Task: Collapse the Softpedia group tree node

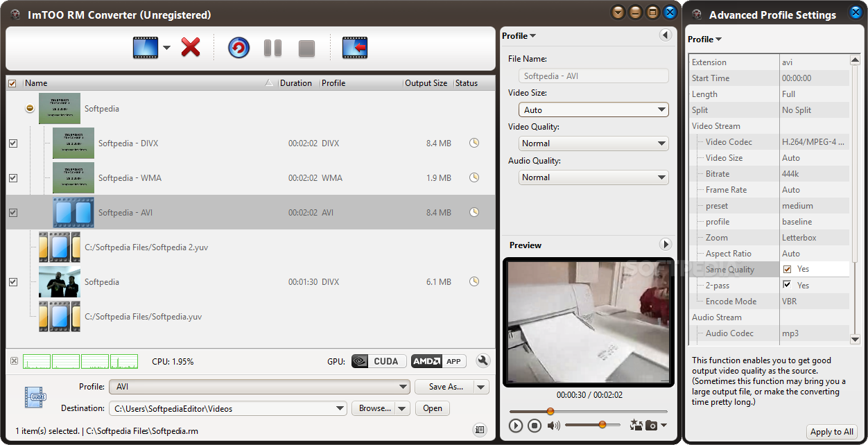Action: [x=30, y=109]
